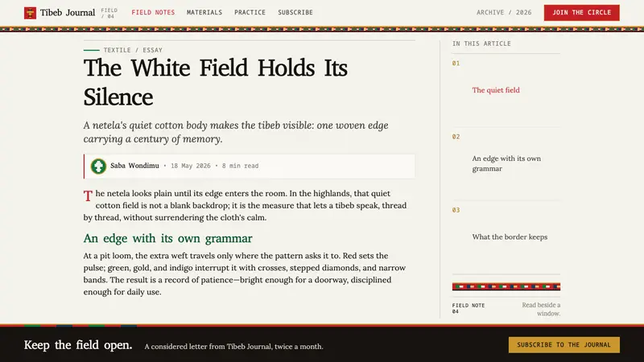Click the Join the Circle button
The width and height of the screenshot is (644, 362).
tap(581, 13)
